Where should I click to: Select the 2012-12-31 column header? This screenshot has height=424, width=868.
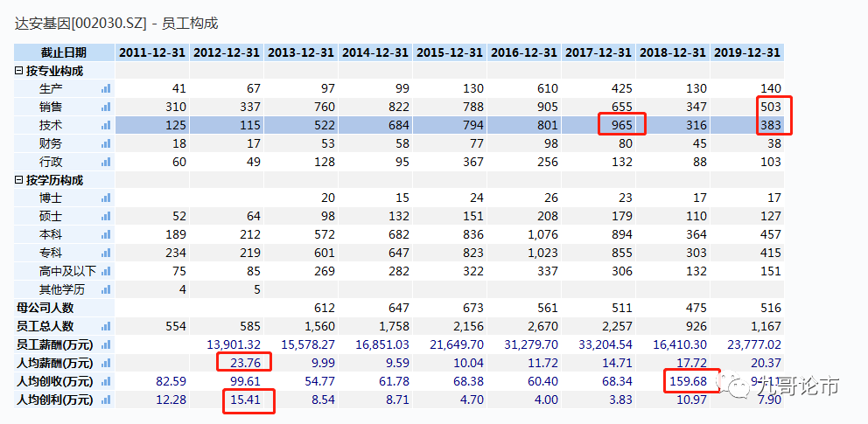(227, 52)
